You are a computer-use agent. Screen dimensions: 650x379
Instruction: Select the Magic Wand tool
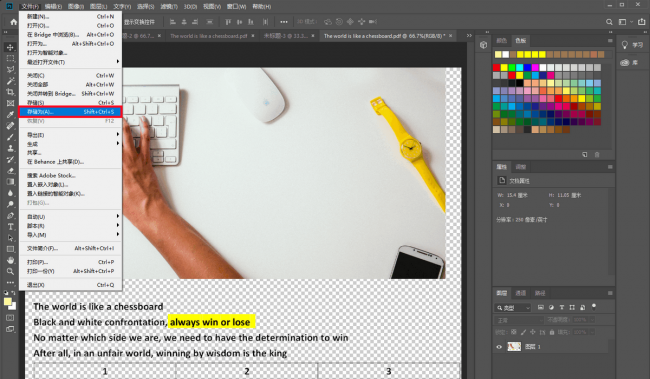coord(10,81)
